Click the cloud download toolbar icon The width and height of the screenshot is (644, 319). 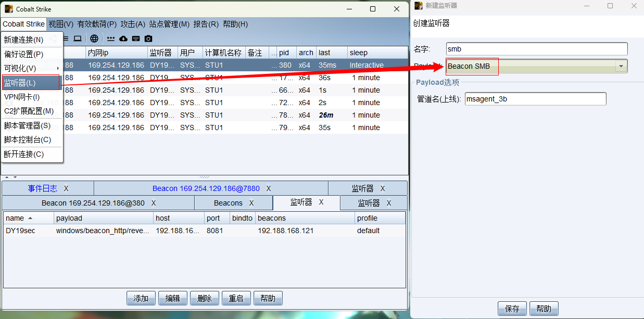point(123,39)
